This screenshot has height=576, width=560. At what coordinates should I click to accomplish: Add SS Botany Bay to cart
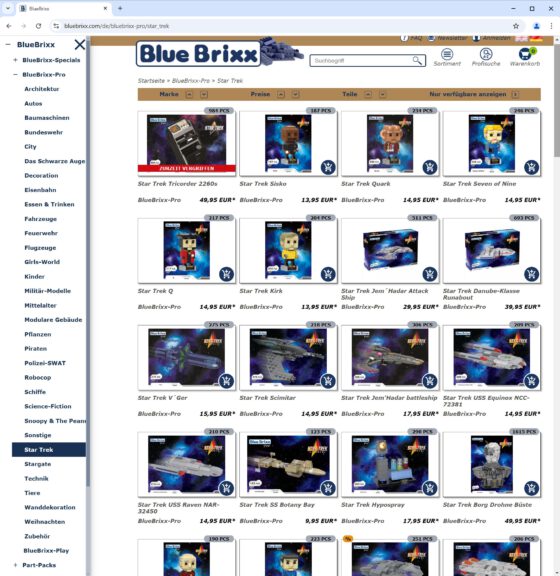pyautogui.click(x=328, y=488)
